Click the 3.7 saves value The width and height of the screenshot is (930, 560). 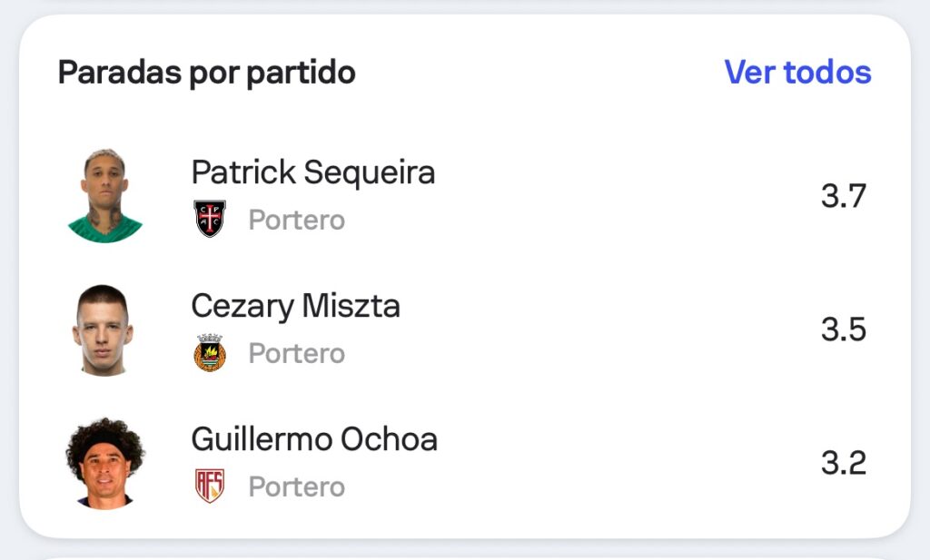click(844, 196)
